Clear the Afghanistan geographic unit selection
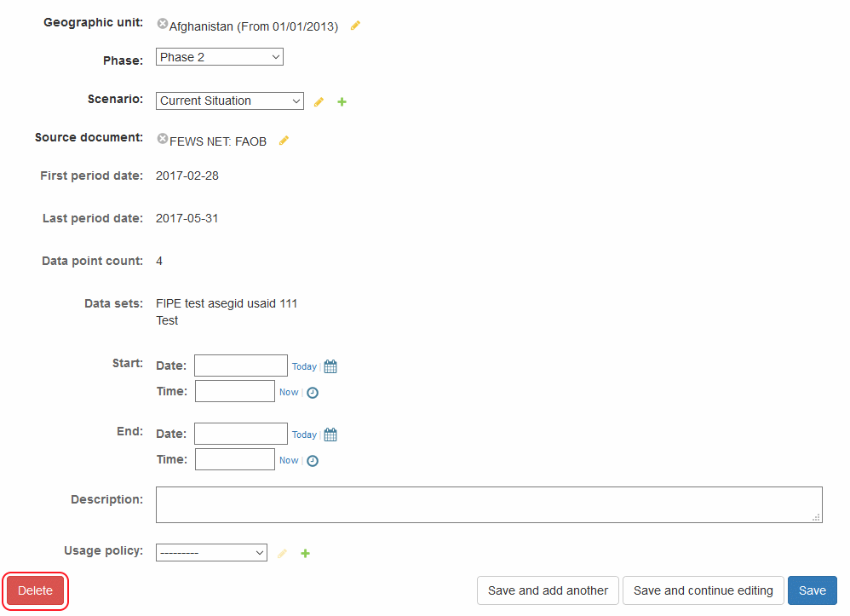850x616 pixels. click(163, 25)
